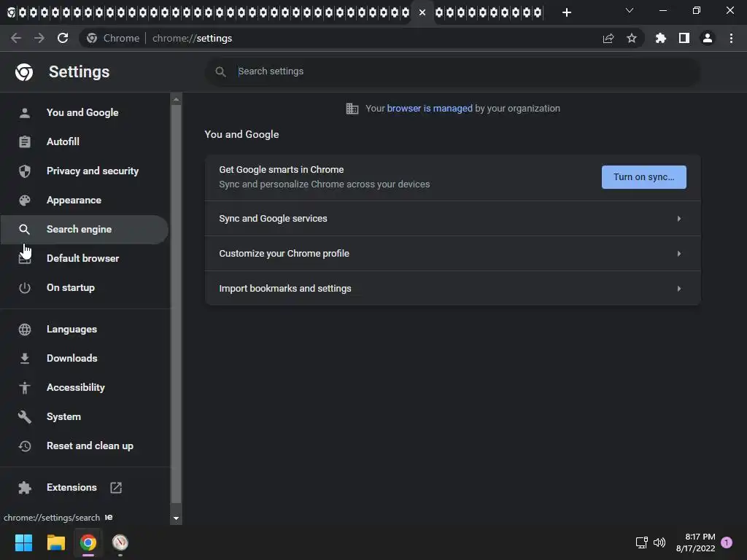Open the network icon in tray
Screen dimensions: 747x560
(641, 542)
